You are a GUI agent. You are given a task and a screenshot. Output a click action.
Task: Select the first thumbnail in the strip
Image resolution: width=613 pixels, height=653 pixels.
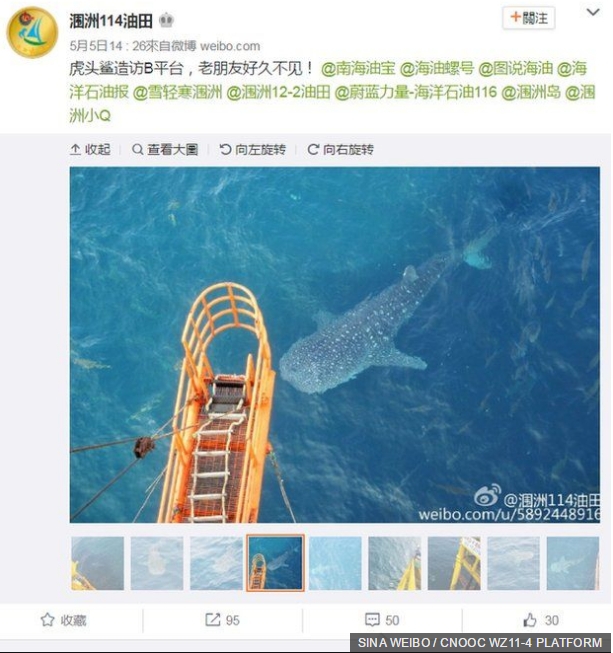coord(97,563)
